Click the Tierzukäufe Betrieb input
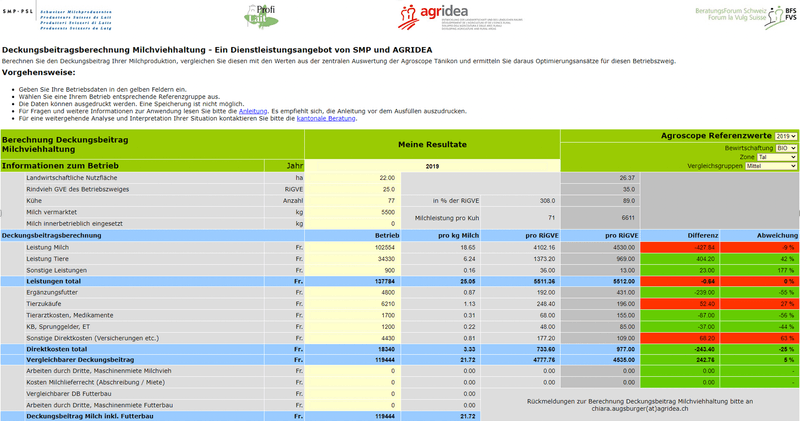 pos(353,304)
